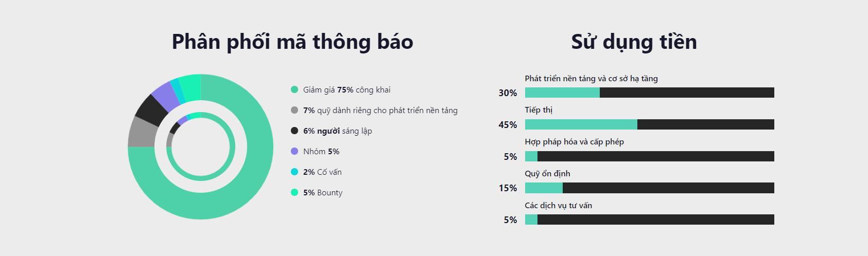
Task: Select the 7% quỹ dành riêng legend text
Action: coord(380,111)
